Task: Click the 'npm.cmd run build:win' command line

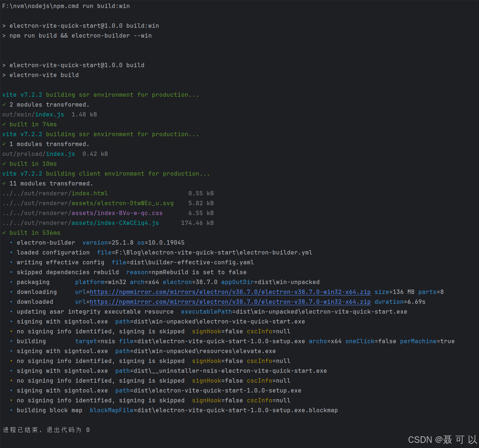Action: (x=66, y=6)
